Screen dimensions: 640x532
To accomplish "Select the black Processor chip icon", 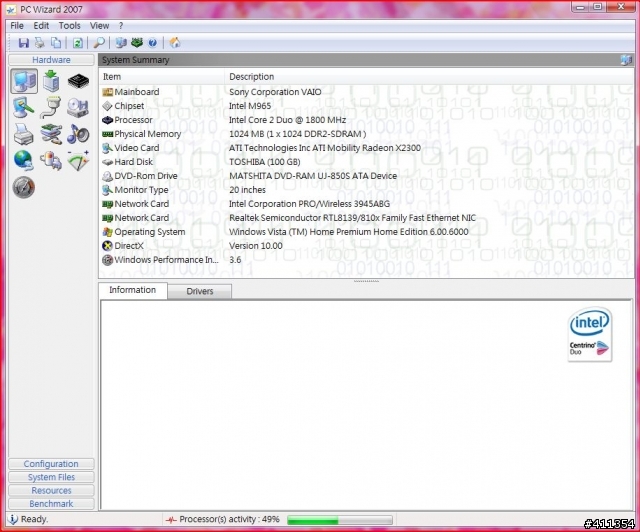I will click(78, 81).
